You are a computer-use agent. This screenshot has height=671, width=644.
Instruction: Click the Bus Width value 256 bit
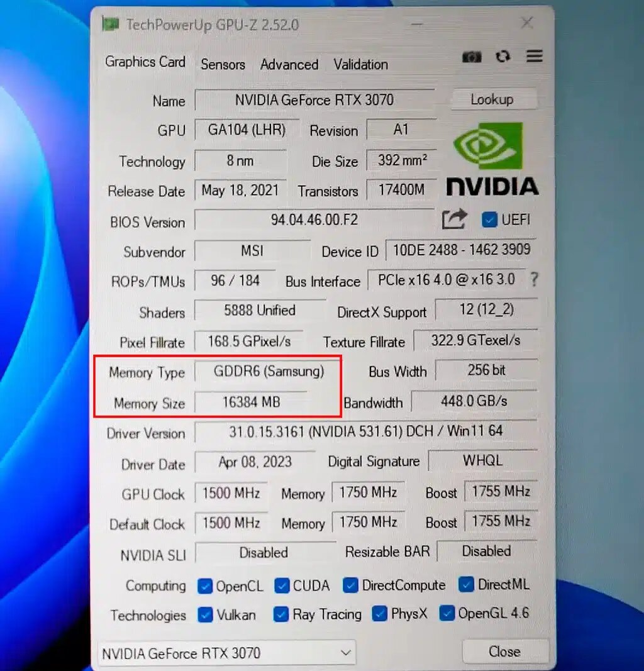(487, 370)
